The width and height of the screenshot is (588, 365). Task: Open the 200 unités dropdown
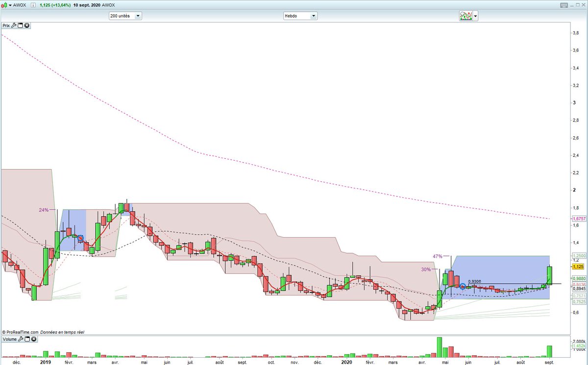click(125, 16)
